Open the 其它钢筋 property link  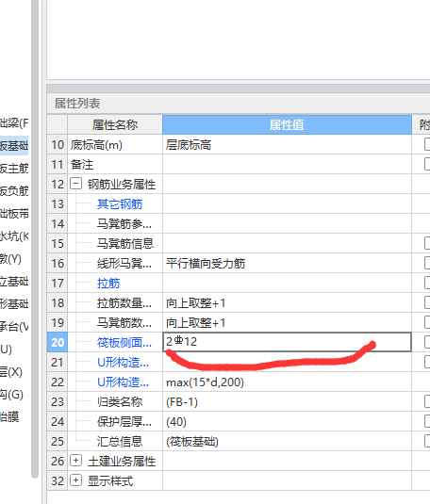tap(120, 204)
